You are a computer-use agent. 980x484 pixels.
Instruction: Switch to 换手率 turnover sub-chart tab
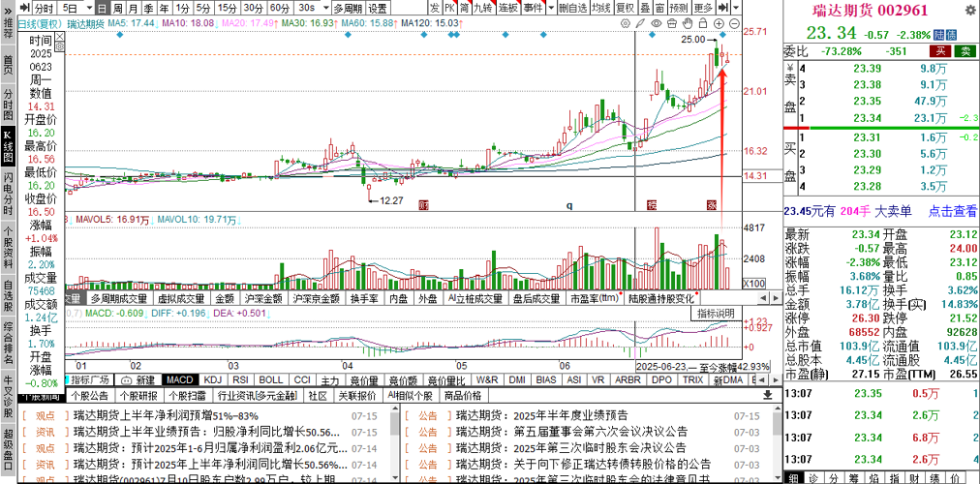pyautogui.click(x=363, y=298)
